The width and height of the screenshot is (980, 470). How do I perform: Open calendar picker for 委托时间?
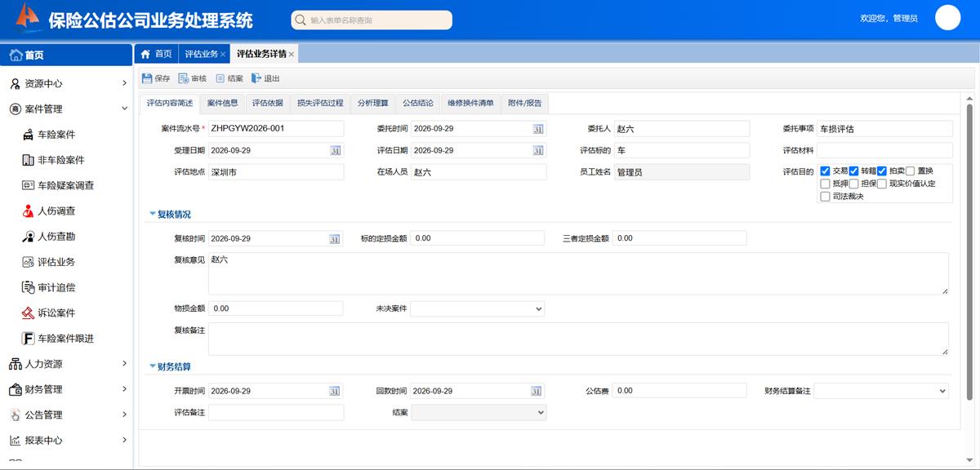(538, 129)
